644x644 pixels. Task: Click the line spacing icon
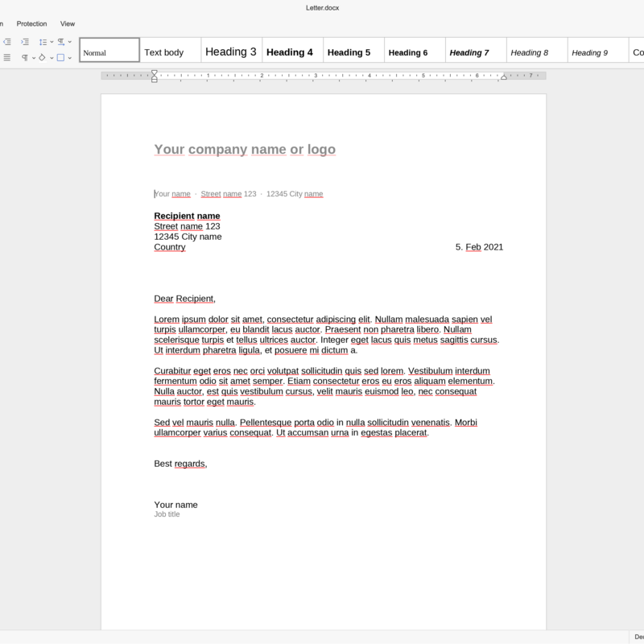(43, 42)
